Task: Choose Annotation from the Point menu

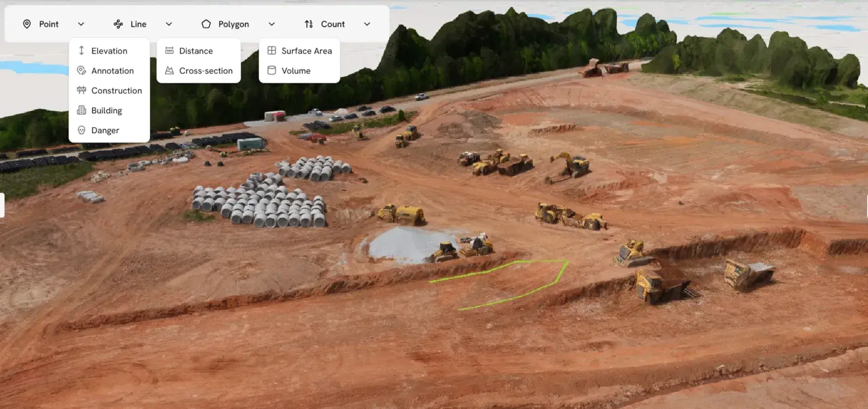Action: [112, 70]
